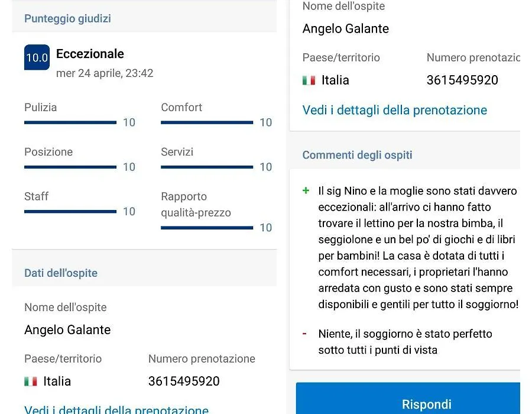Click the Italian flag in left panel
This screenshot has width=532, height=414.
click(x=31, y=381)
